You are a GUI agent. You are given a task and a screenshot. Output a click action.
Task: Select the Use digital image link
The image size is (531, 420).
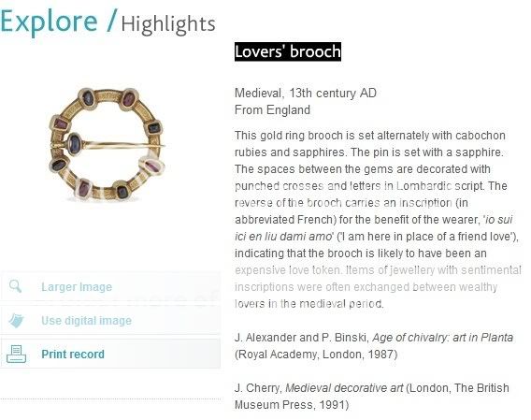point(86,320)
